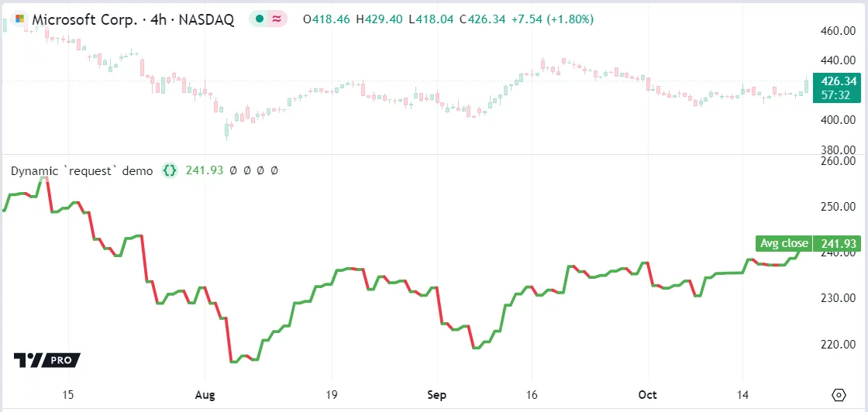
Task: Click the green 241.93 price scale label
Action: pos(839,243)
